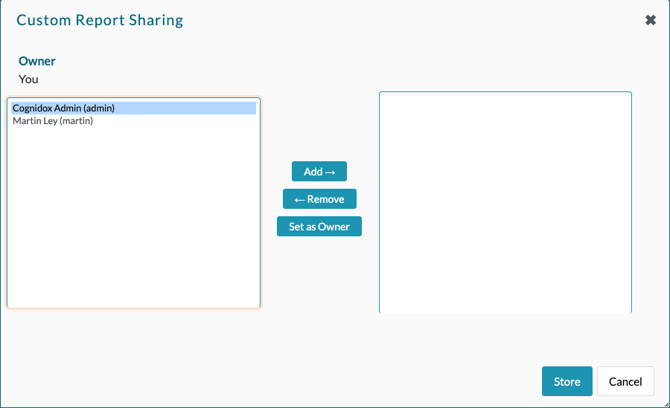670x408 pixels.
Task: Click the left arrow on the Remove button
Action: point(300,199)
